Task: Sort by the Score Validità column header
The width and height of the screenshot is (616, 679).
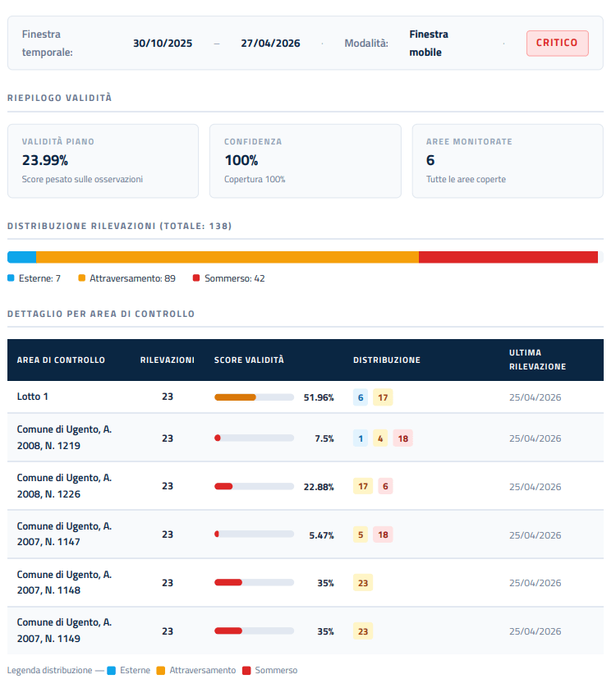Action: 249,360
